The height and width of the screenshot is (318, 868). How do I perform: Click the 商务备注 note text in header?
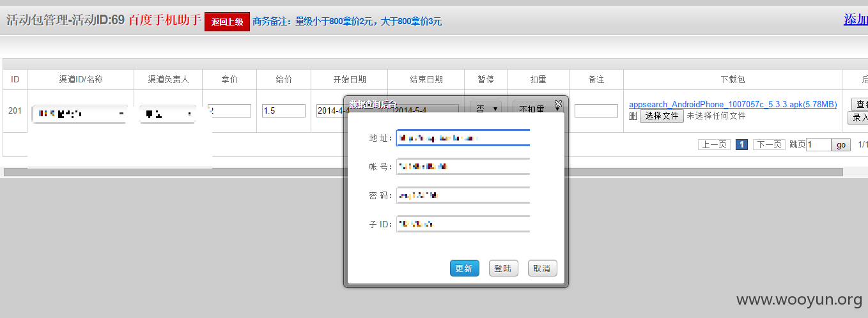347,22
